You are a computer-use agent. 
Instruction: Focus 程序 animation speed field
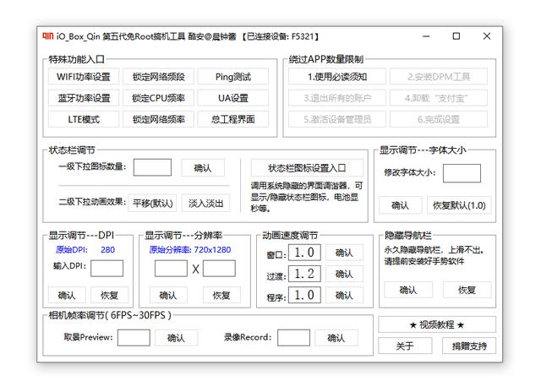coord(304,295)
